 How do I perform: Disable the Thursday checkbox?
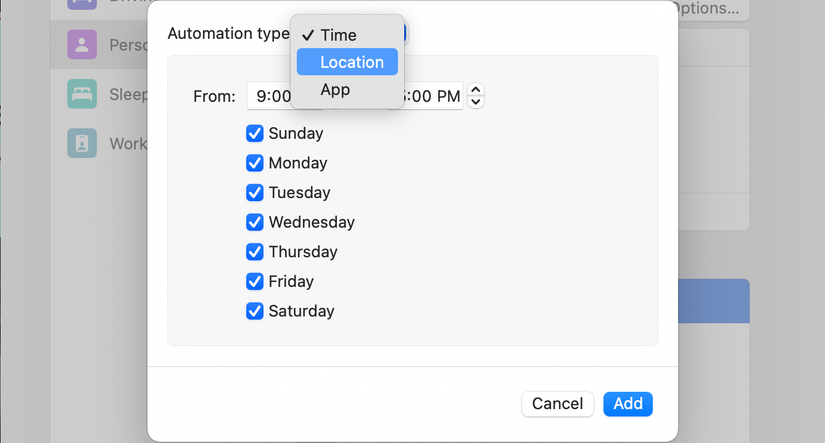255,251
